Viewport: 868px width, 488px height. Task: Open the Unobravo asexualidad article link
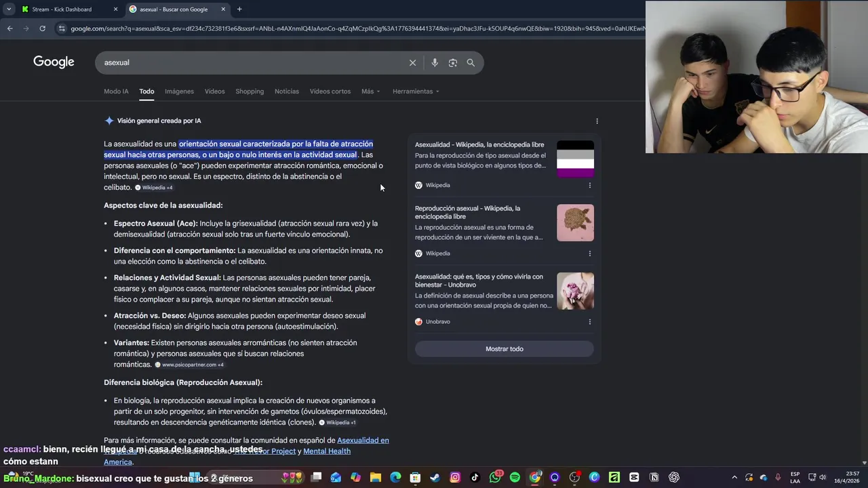pyautogui.click(x=479, y=281)
